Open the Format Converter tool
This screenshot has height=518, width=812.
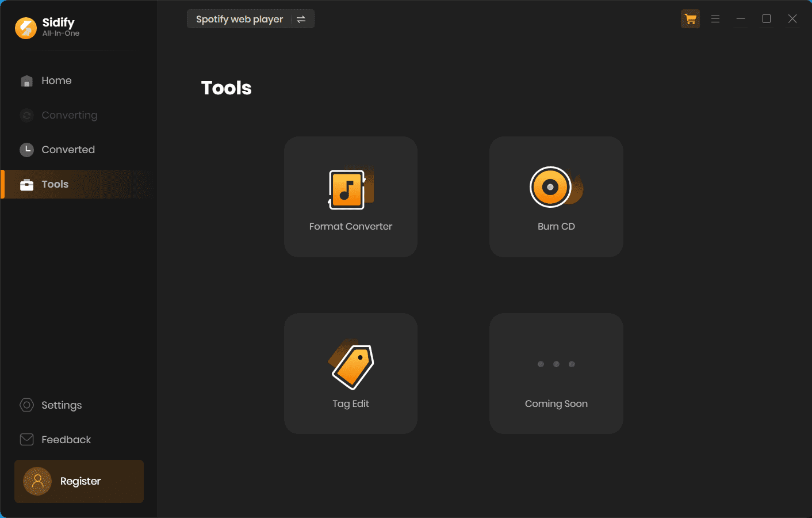coord(351,197)
